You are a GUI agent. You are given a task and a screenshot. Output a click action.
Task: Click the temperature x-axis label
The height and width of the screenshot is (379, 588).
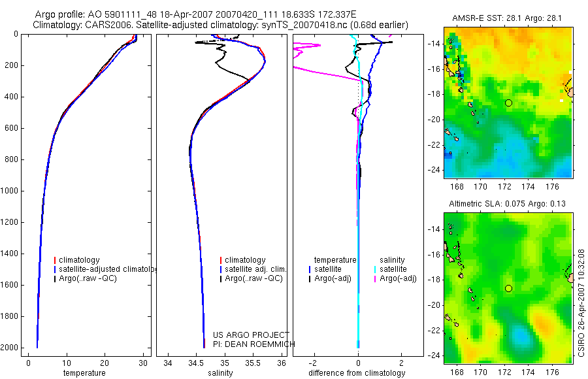[x=84, y=373]
